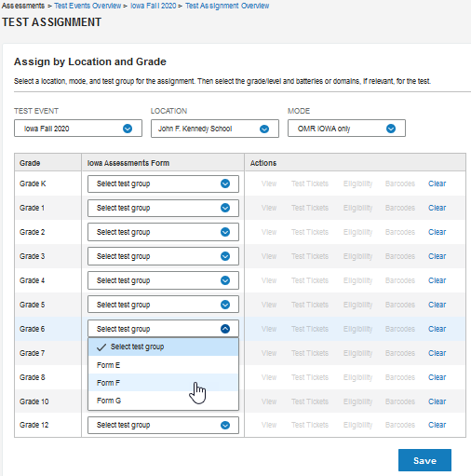
Task: Click the Grade column header
Action: point(30,163)
